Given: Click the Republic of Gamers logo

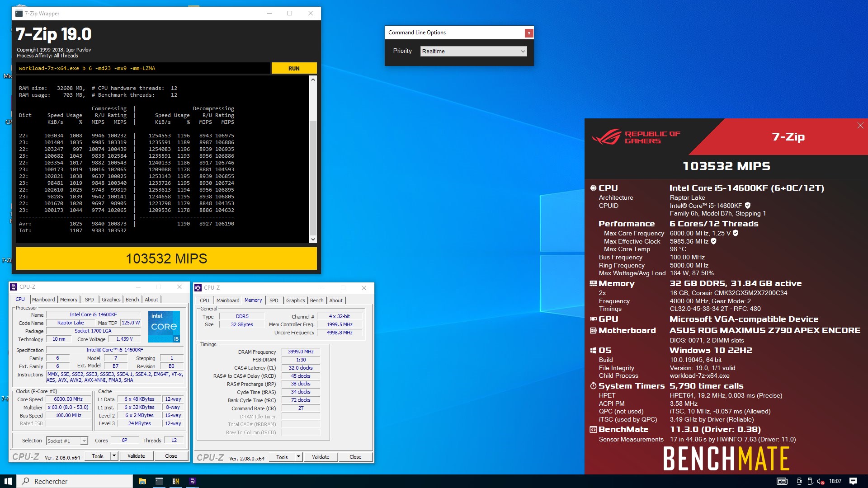Looking at the screenshot, I should point(636,137).
